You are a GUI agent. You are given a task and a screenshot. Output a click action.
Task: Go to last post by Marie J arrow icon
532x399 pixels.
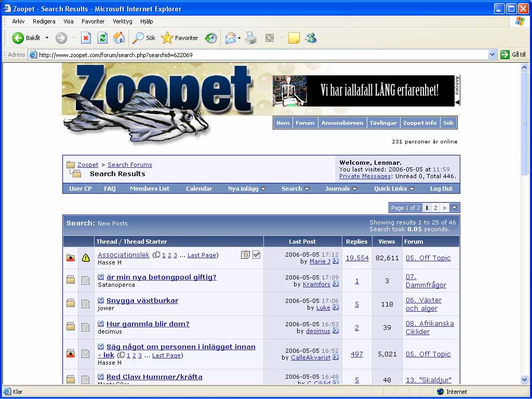(x=336, y=261)
